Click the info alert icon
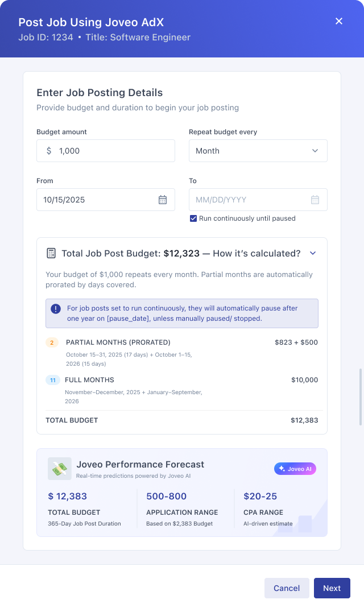364x612 pixels. 55,309
